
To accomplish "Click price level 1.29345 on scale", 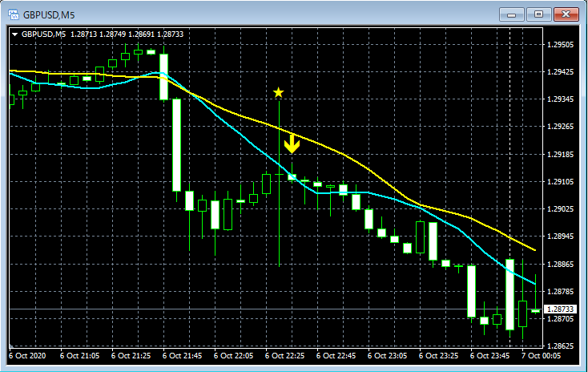I will point(560,99).
